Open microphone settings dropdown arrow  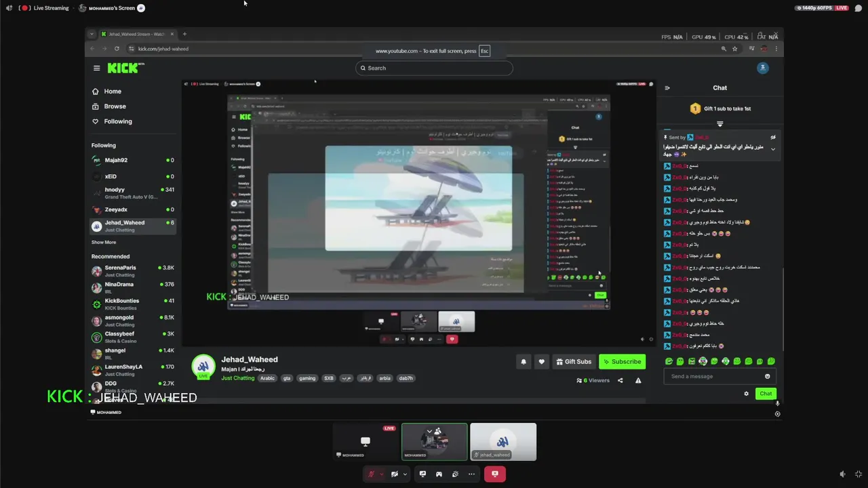pyautogui.click(x=382, y=474)
